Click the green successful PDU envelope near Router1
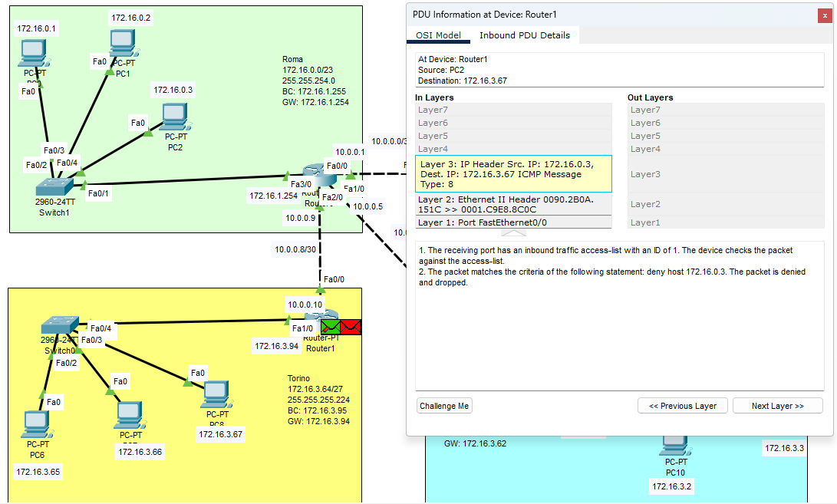Viewport: 837px width, 504px height. point(331,326)
